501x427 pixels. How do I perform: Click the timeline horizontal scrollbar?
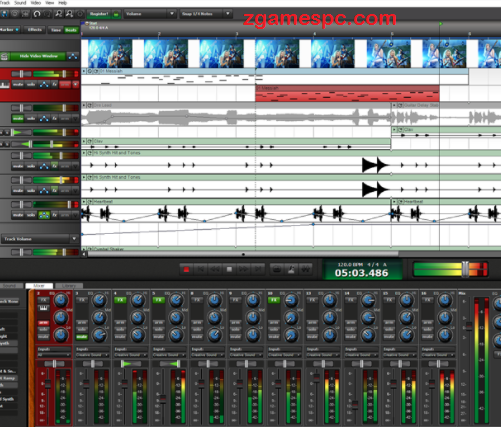coord(243,254)
